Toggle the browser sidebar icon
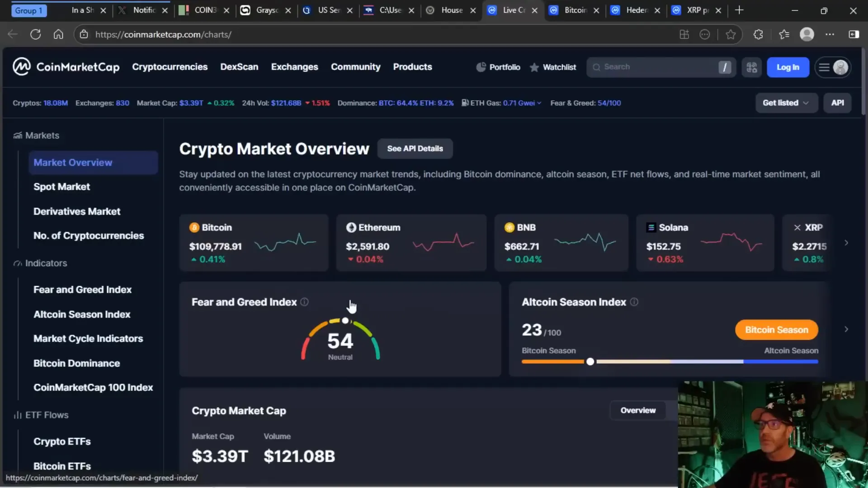The height and width of the screenshot is (488, 868). (x=854, y=34)
